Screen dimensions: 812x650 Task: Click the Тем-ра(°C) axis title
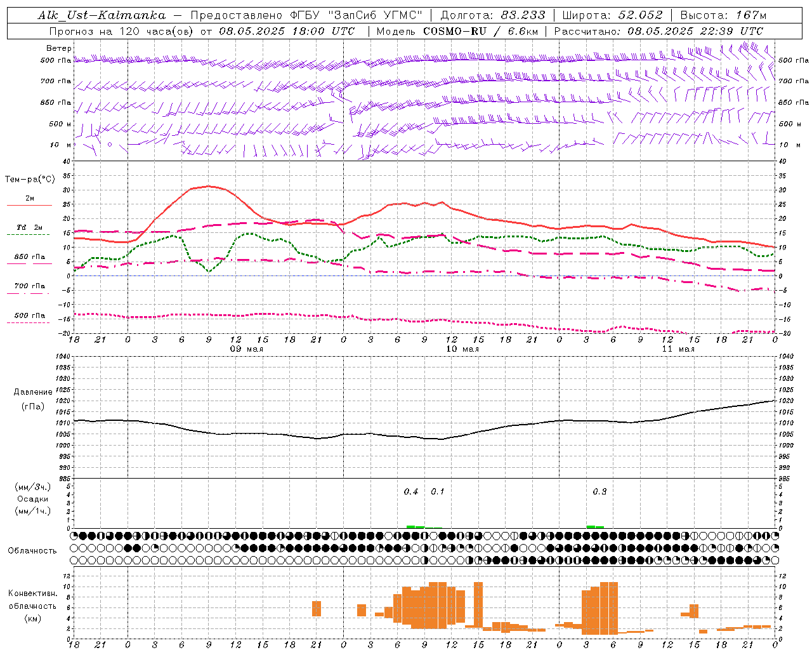pos(30,179)
